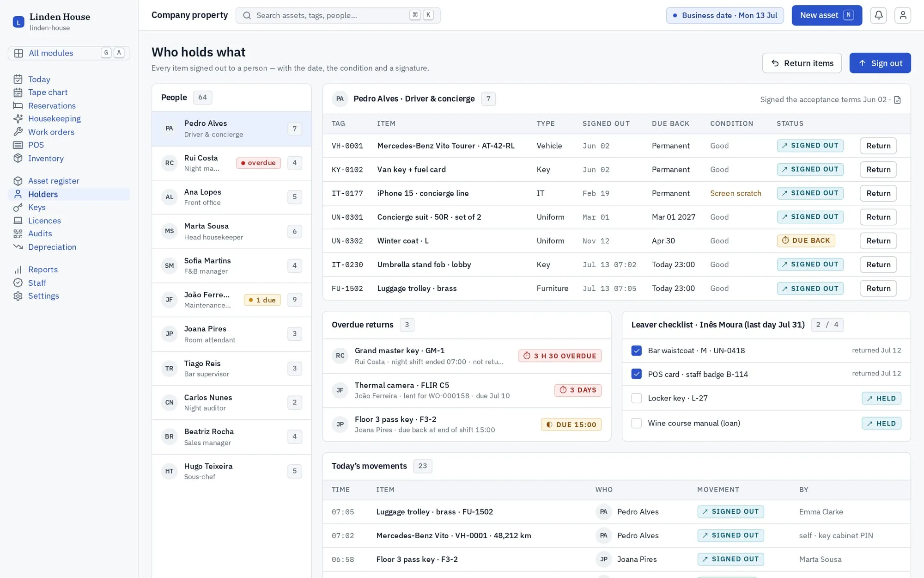Check the Locker key L-27 checkbox
924x578 pixels.
pyautogui.click(x=636, y=398)
